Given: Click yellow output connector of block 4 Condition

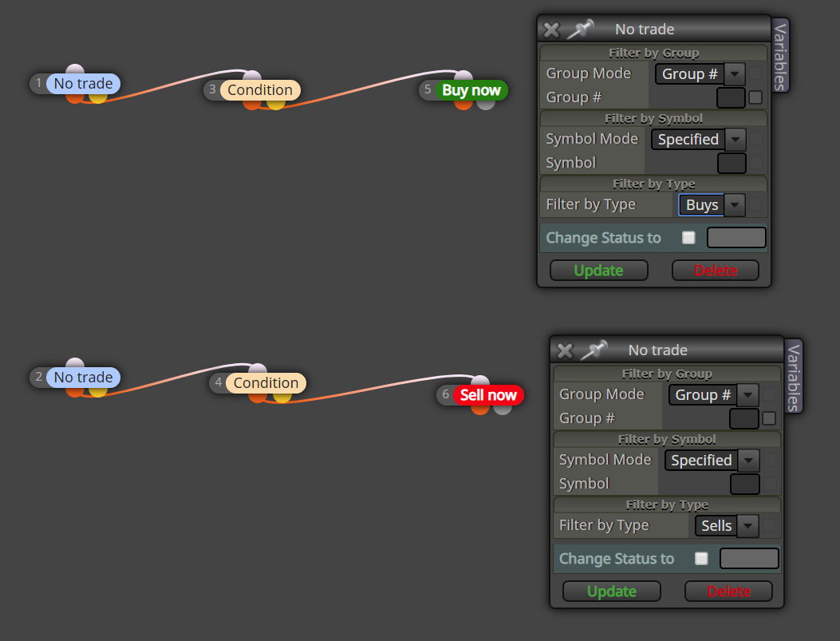Looking at the screenshot, I should pyautogui.click(x=282, y=398).
